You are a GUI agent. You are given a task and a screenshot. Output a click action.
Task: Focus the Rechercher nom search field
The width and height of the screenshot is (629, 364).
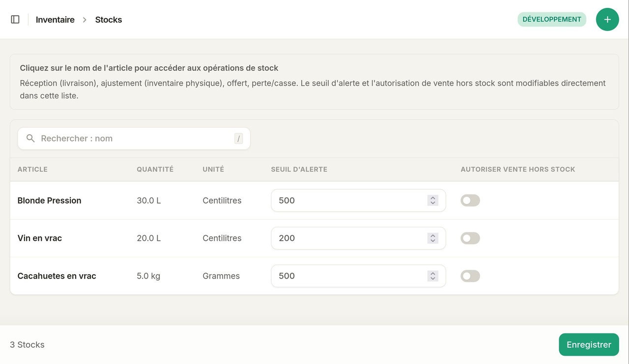(134, 139)
